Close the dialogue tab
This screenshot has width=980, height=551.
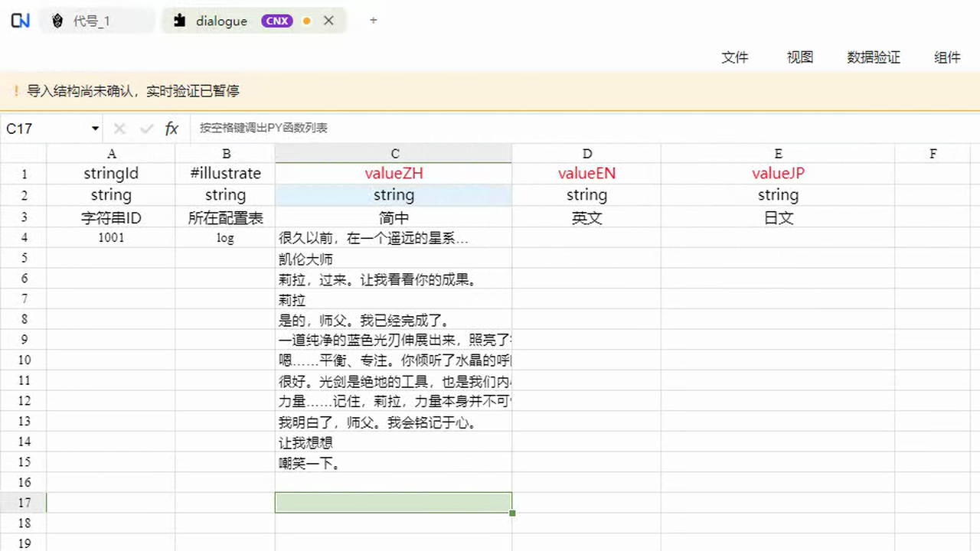point(328,21)
